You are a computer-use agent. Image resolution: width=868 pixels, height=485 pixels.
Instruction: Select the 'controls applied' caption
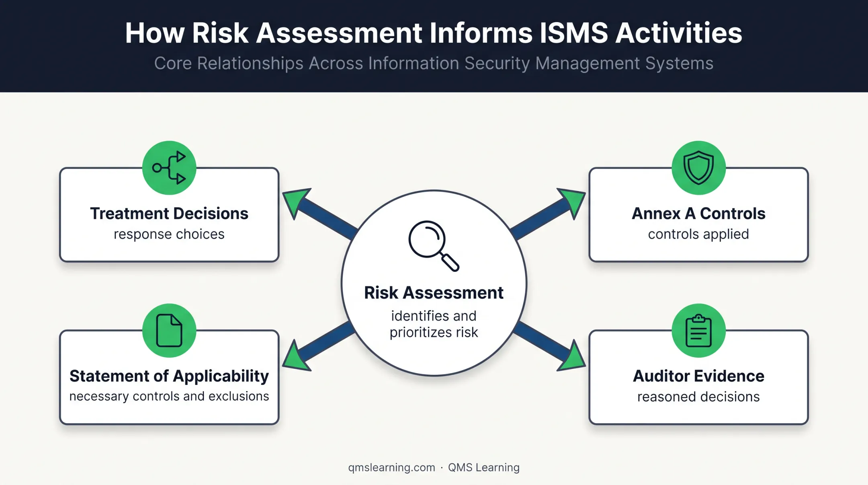(x=698, y=234)
